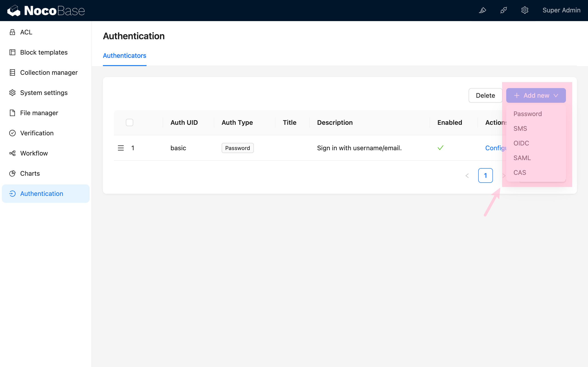Image resolution: width=588 pixels, height=367 pixels.
Task: Open Collection manager in the sidebar
Action: (x=49, y=72)
